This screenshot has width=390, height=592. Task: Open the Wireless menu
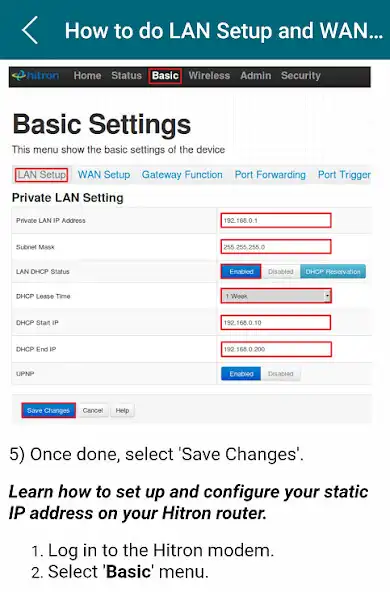tap(209, 76)
